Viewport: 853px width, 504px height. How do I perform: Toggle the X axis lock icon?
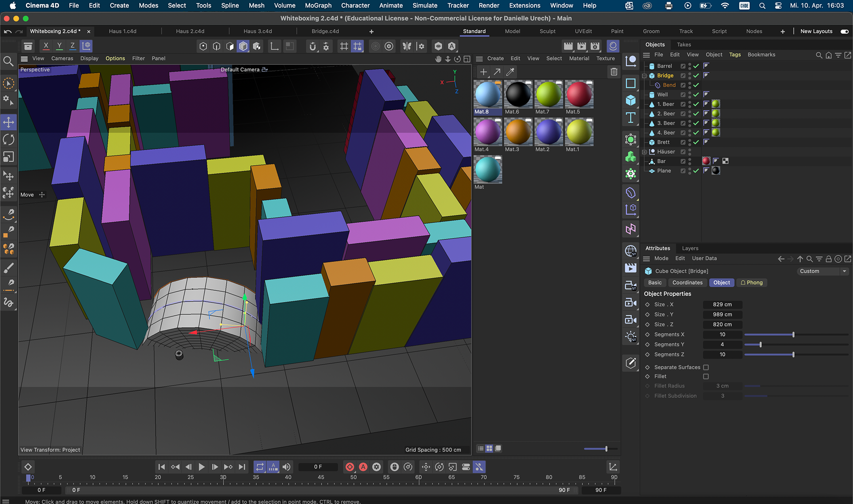pyautogui.click(x=46, y=46)
